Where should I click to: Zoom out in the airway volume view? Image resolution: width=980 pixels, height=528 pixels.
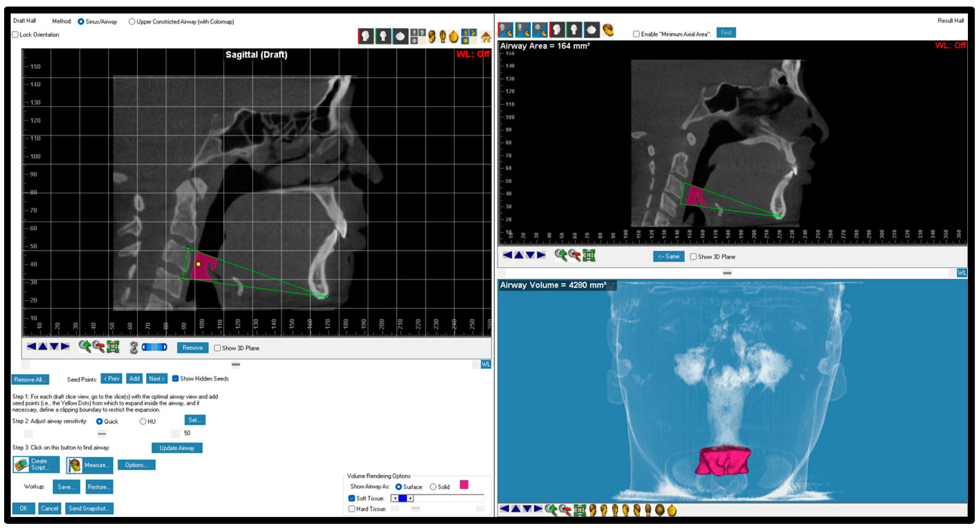(x=565, y=510)
